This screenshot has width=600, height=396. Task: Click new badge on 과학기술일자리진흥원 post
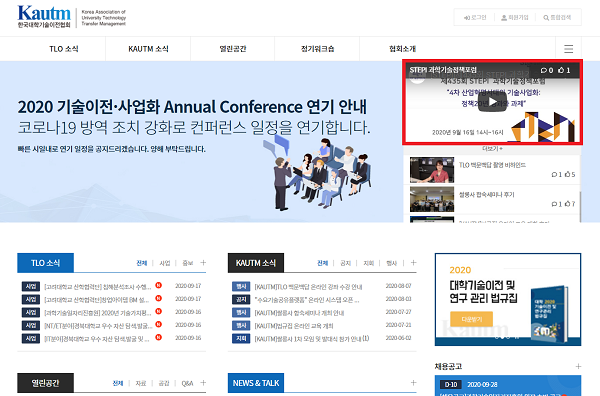tap(158, 311)
